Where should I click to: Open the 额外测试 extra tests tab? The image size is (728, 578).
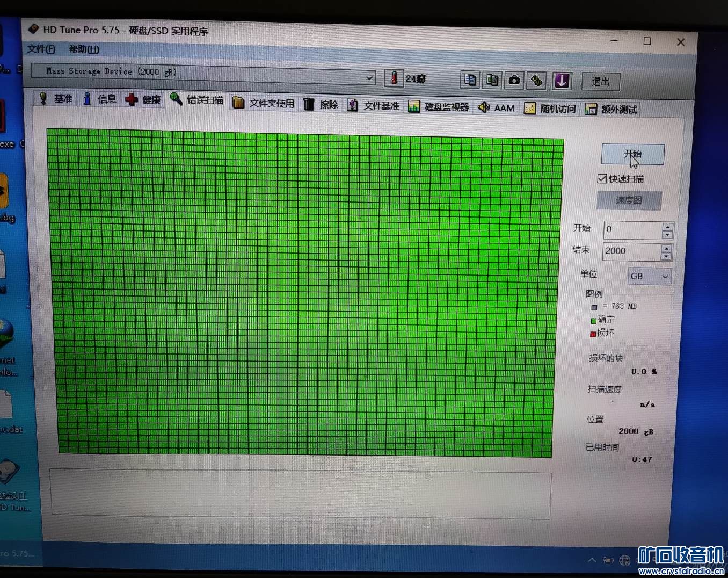pos(611,109)
